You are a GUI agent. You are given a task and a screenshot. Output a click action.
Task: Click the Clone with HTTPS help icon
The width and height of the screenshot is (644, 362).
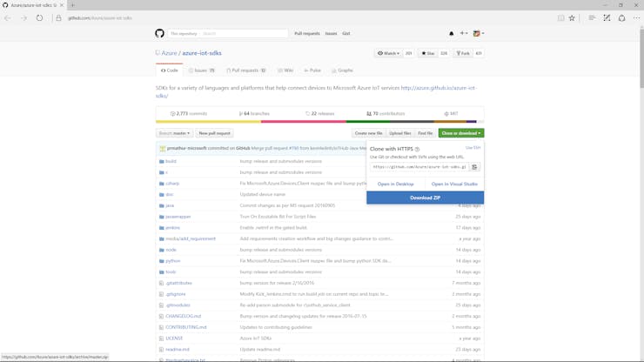[x=417, y=149]
